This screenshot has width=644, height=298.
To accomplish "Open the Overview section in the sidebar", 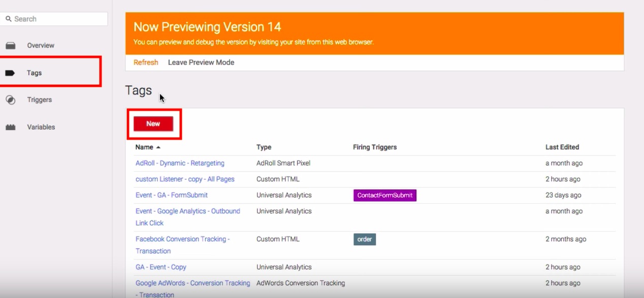I will coord(41,46).
